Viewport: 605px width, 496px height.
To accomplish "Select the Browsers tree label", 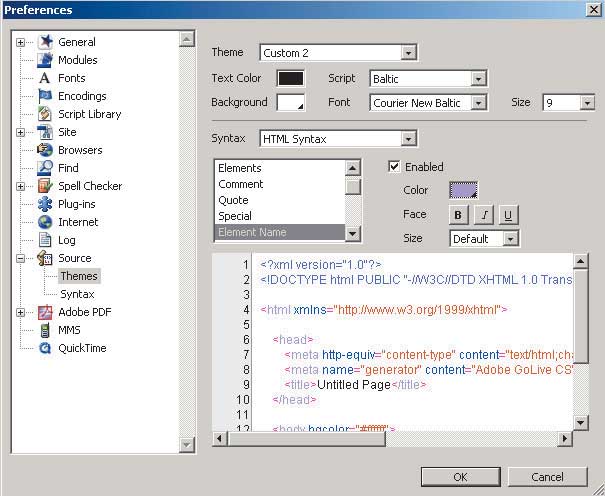I will tap(80, 150).
